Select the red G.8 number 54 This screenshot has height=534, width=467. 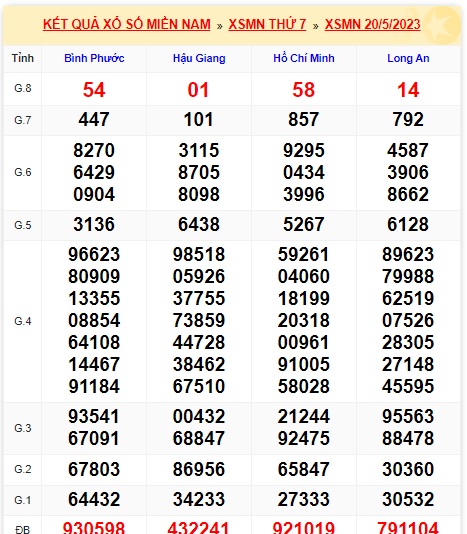point(94,90)
